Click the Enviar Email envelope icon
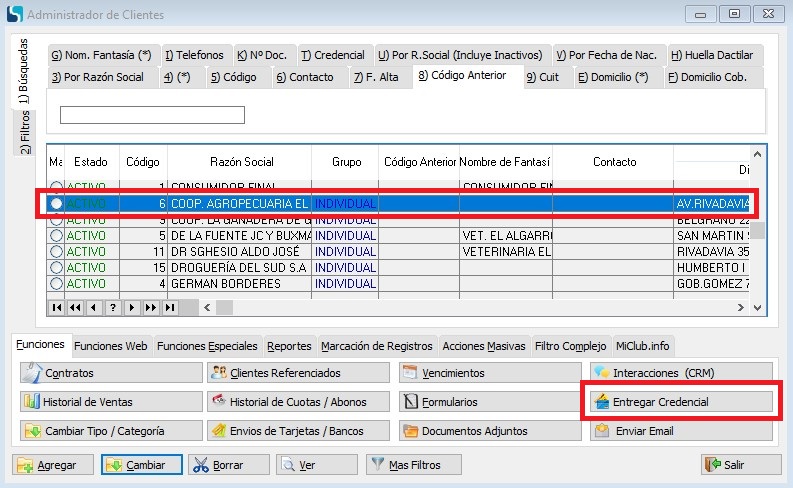The height and width of the screenshot is (488, 793). point(601,431)
